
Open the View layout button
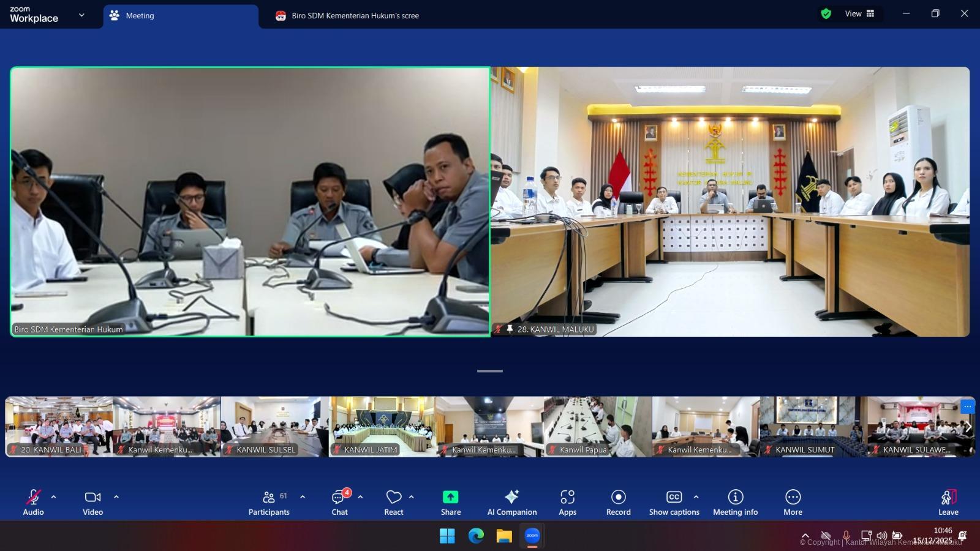click(859, 13)
